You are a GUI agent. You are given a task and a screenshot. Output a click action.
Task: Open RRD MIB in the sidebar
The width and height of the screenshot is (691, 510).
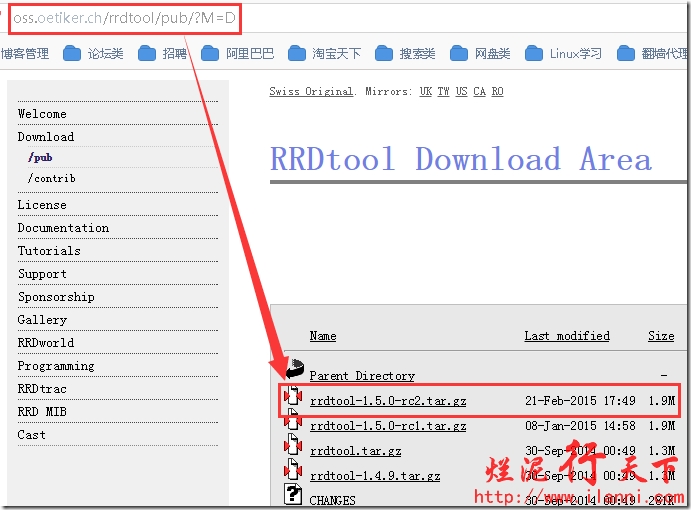coord(42,412)
